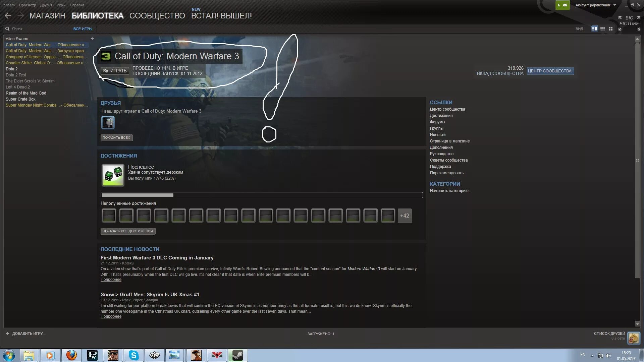Click the first locked achievement icon
Image resolution: width=644 pixels, height=362 pixels.
pyautogui.click(x=109, y=216)
